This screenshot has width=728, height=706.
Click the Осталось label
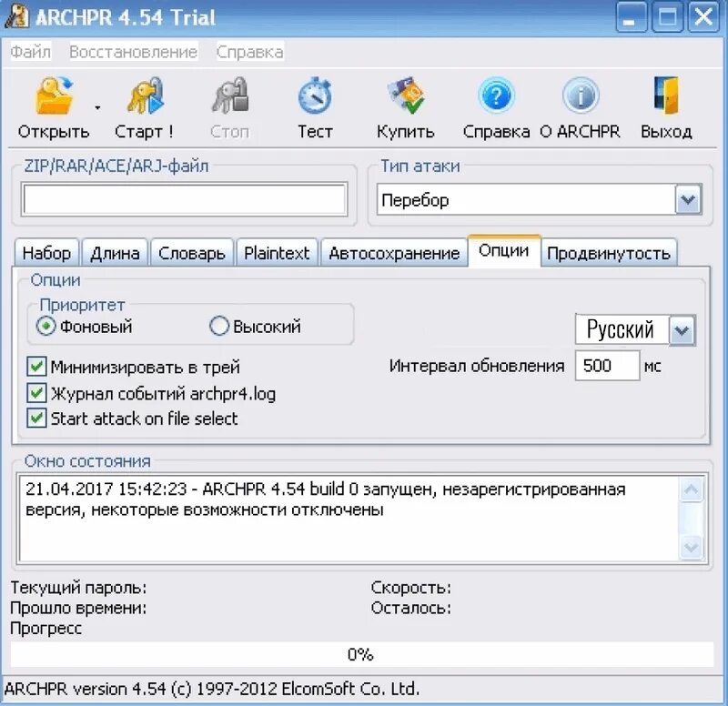(x=411, y=608)
